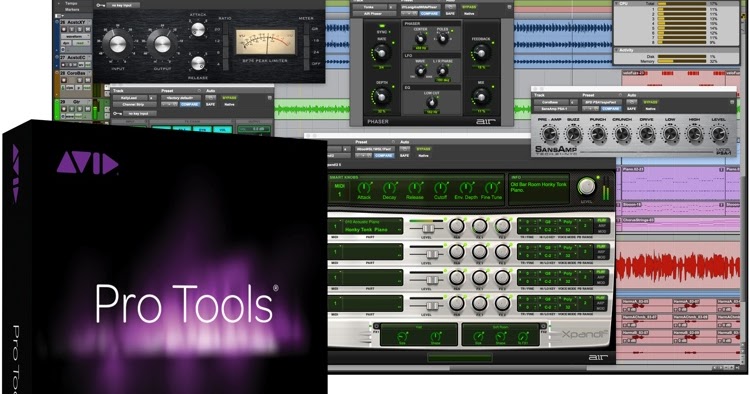Click SAFE in Channel Strip plugin header

tap(210, 104)
